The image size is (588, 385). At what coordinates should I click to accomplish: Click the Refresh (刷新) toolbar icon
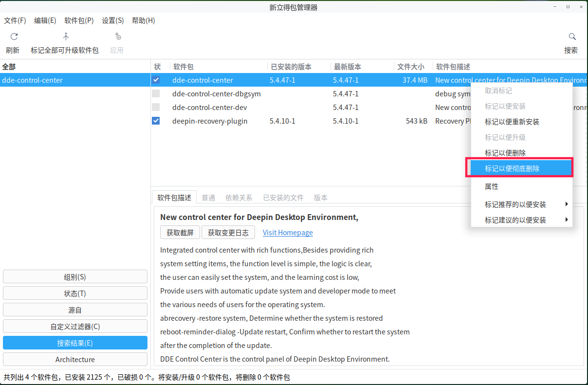coord(14,37)
